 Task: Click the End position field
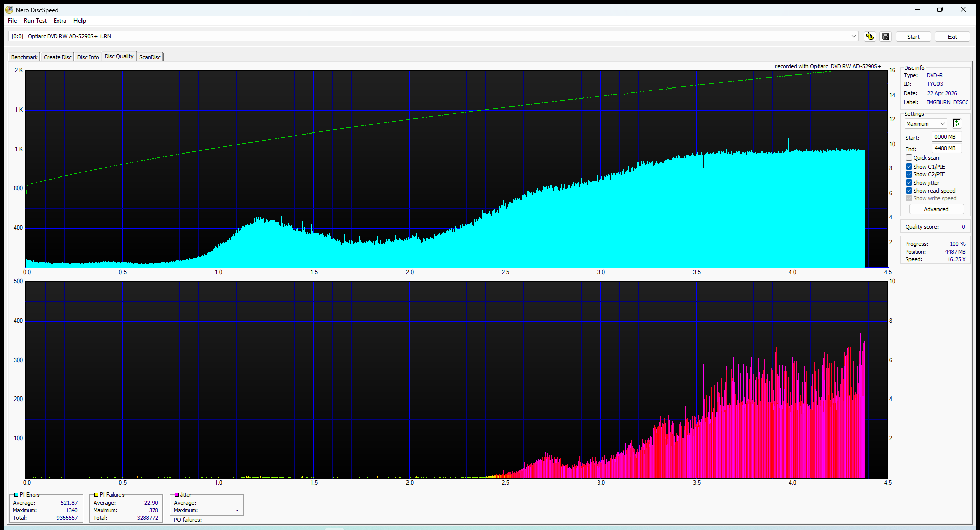tap(946, 149)
